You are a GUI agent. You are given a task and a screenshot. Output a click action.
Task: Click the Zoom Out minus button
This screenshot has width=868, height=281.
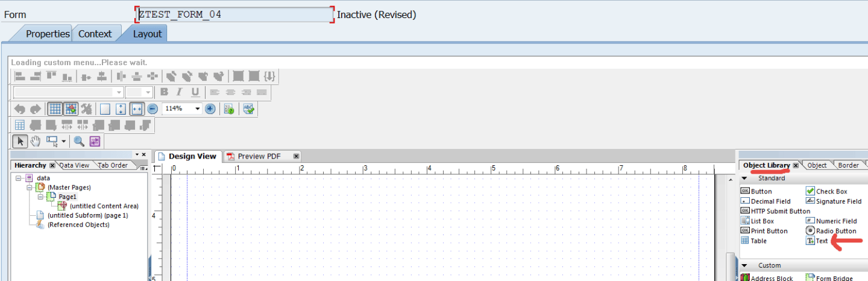point(153,109)
